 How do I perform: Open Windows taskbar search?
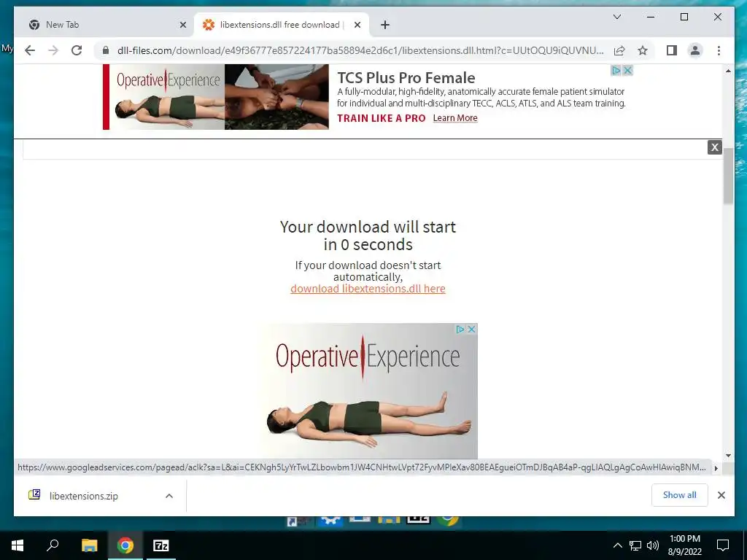53,545
